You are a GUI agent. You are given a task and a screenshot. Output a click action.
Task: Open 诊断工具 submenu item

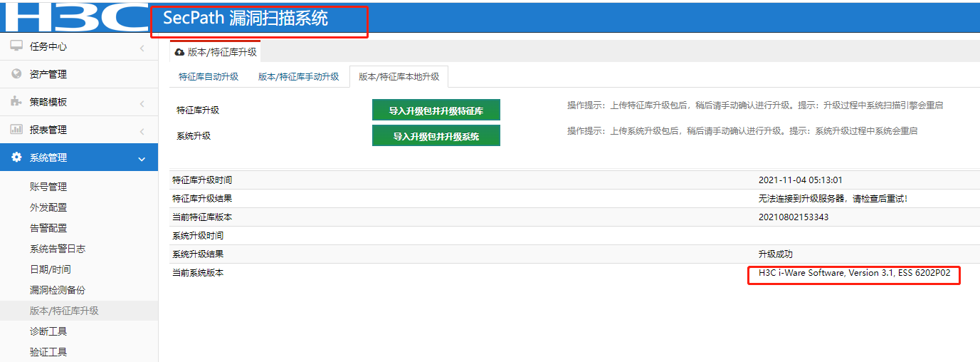(48, 331)
